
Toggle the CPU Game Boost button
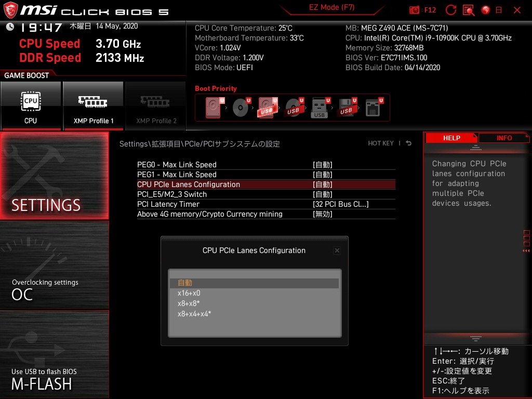(x=31, y=106)
